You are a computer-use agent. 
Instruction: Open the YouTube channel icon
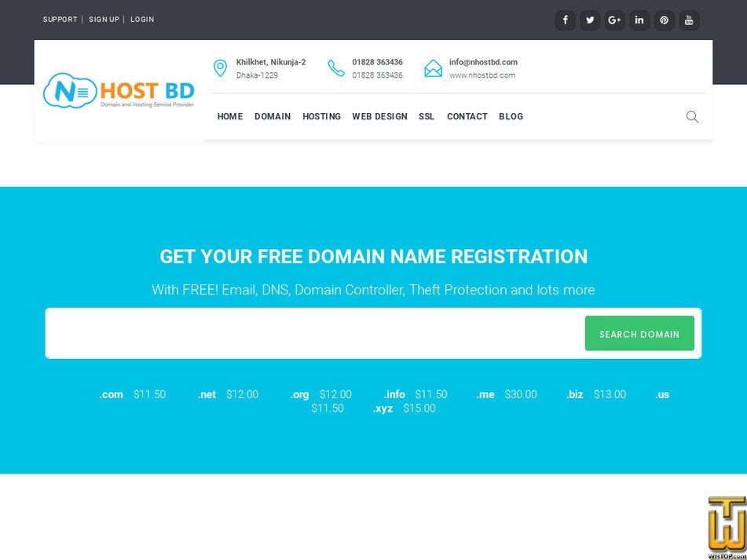click(x=689, y=20)
